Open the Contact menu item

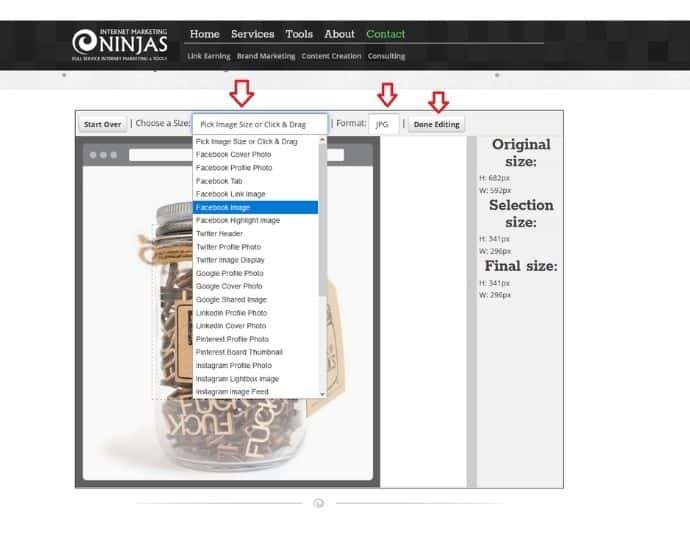[385, 34]
